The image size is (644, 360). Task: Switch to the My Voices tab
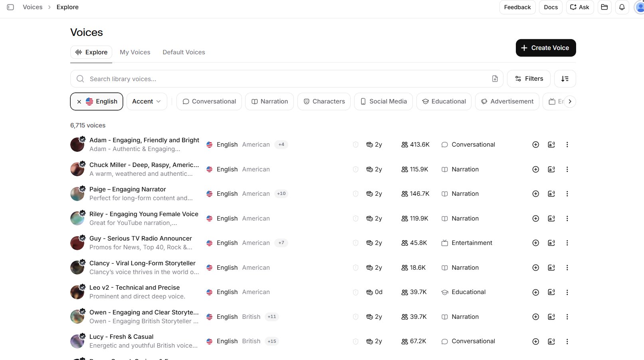(135, 52)
